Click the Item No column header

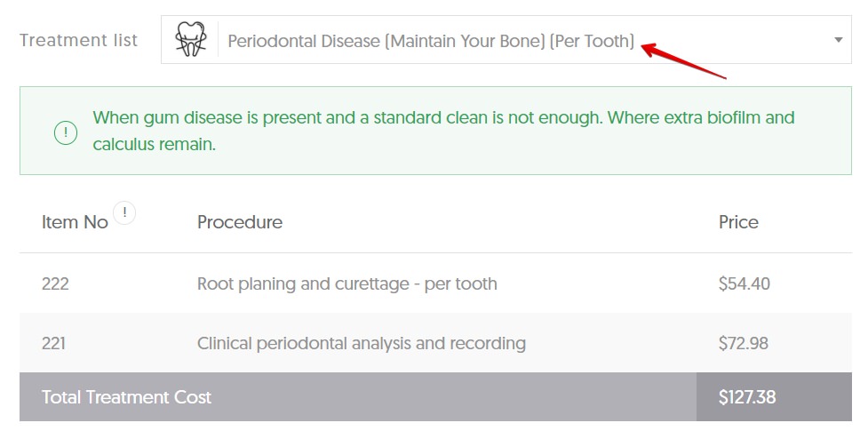click(x=75, y=223)
